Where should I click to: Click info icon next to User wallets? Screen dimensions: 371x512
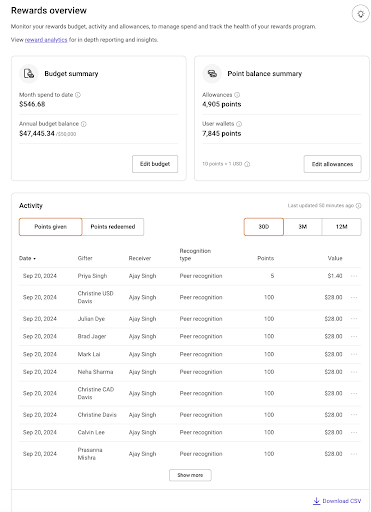(239, 124)
